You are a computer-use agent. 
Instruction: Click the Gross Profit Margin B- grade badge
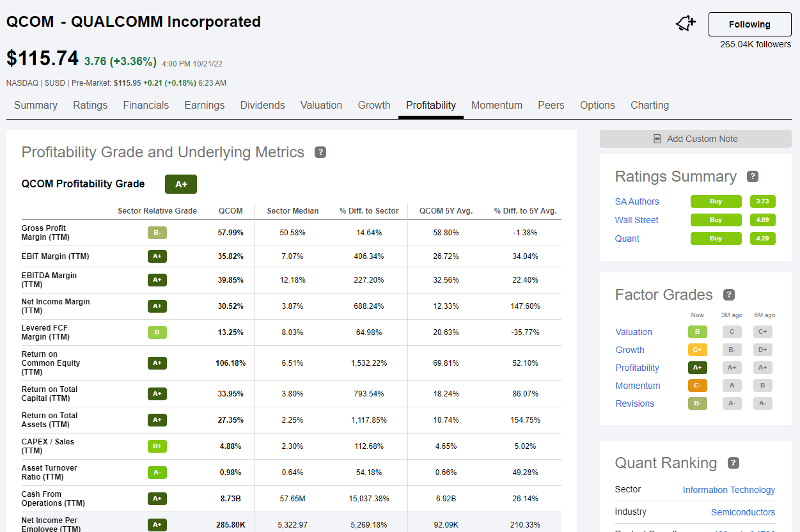(157, 233)
